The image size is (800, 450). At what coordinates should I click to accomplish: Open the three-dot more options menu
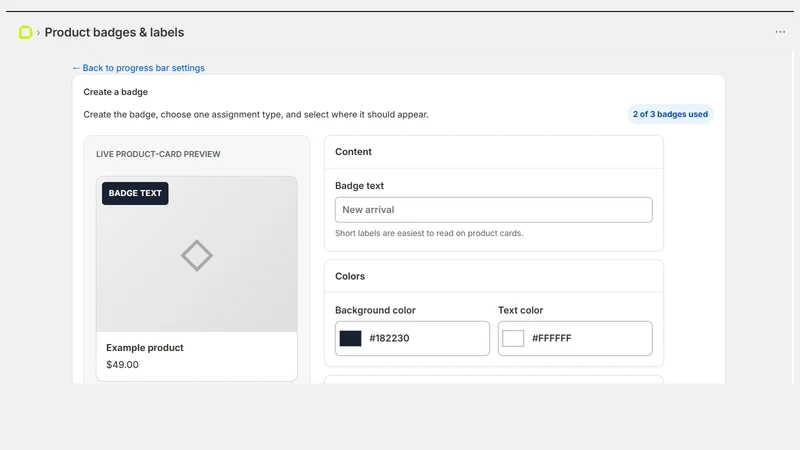780,32
